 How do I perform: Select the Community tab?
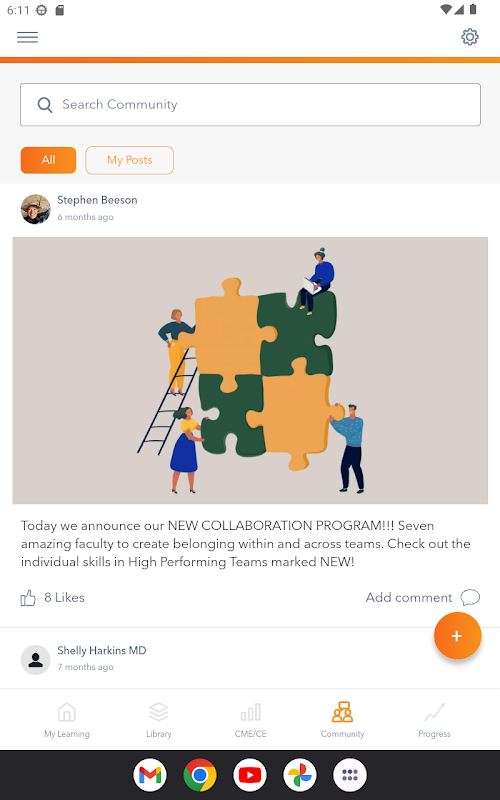(x=342, y=720)
